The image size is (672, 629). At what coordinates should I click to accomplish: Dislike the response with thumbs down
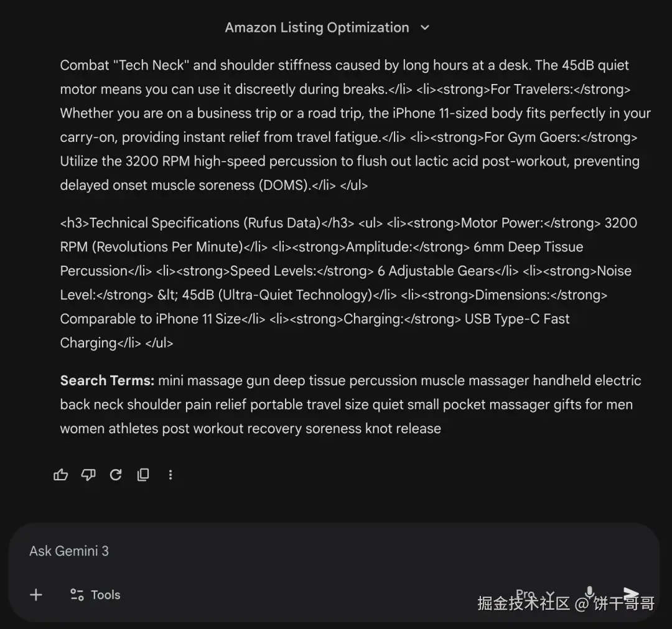click(88, 475)
